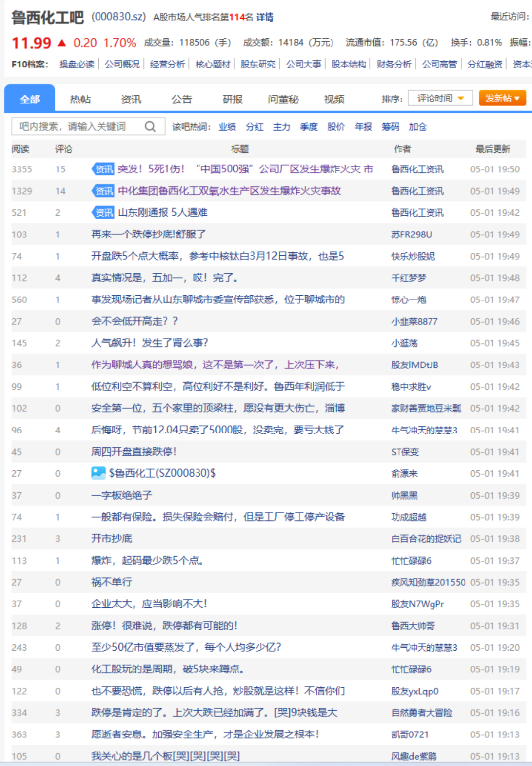532x766 pixels.
Task: Click hot keyword 业绩
Action: click(227, 127)
